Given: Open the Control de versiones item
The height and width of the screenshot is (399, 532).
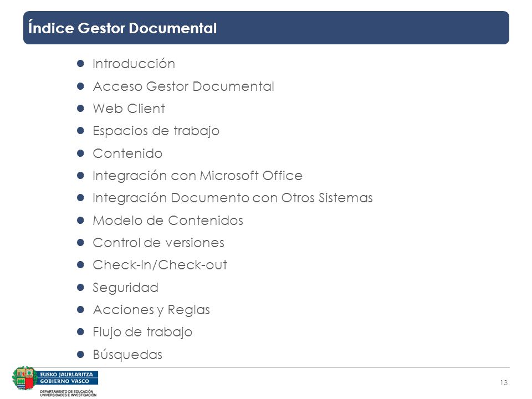Looking at the screenshot, I should (x=158, y=243).
